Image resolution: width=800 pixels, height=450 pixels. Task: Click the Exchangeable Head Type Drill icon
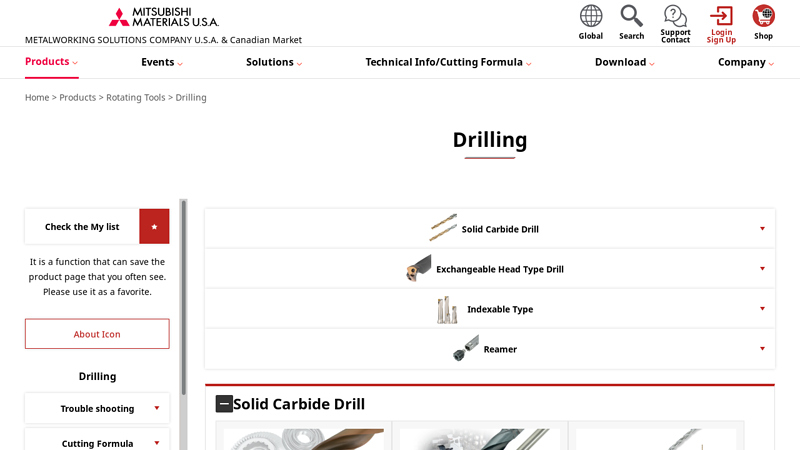pos(418,268)
